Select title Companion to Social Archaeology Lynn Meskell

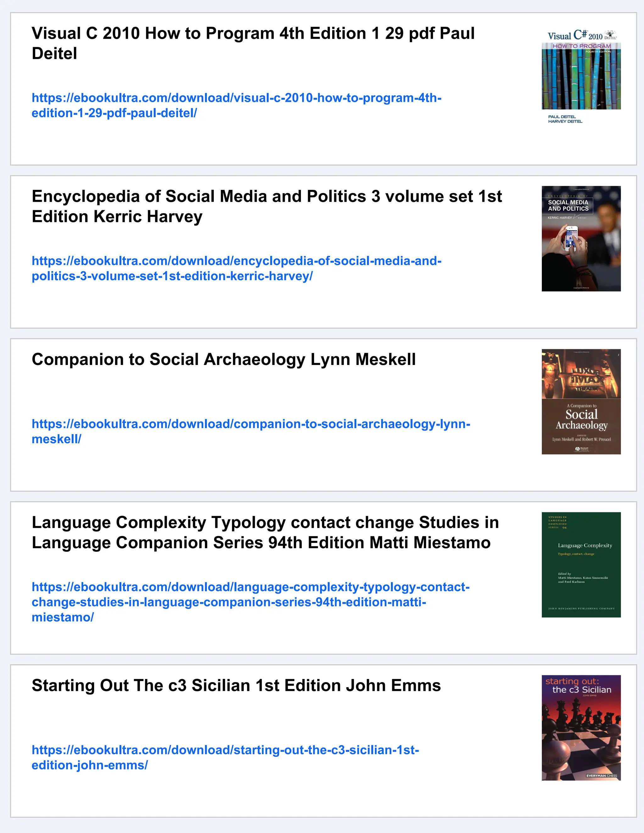(224, 359)
